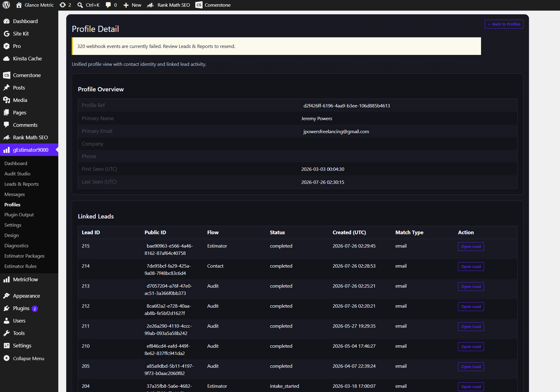
Task: Open gEstimator9000 Settings submenu item
Action: point(13,225)
